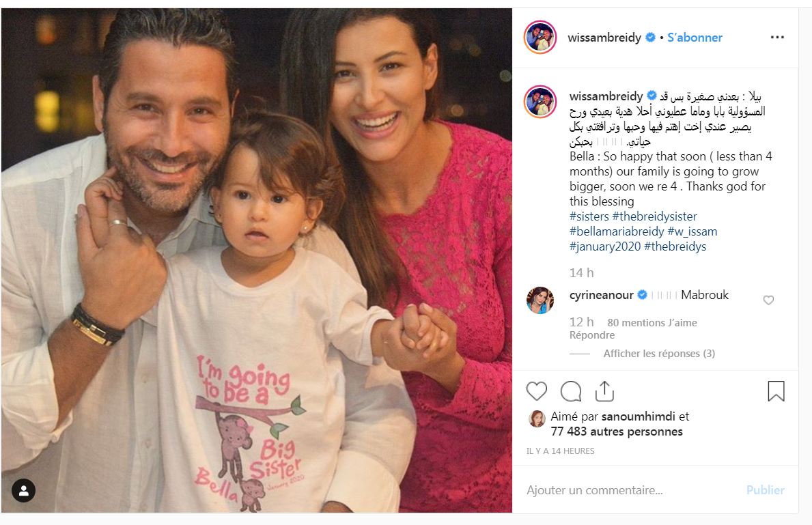812x525 pixels.
Task: Show tagged people icon on photo
Action: click(24, 490)
